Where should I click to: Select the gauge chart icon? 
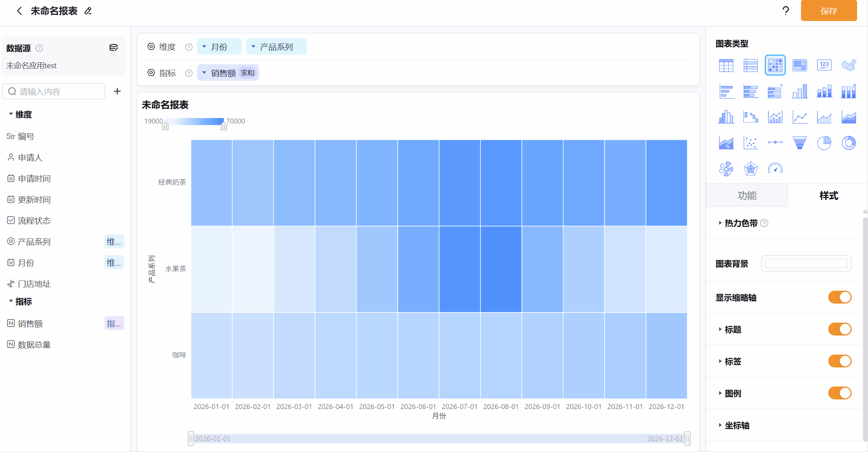tap(775, 169)
